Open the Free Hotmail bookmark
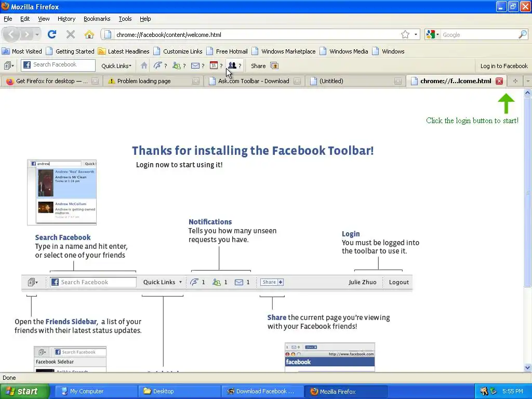The width and height of the screenshot is (532, 399). tap(227, 51)
